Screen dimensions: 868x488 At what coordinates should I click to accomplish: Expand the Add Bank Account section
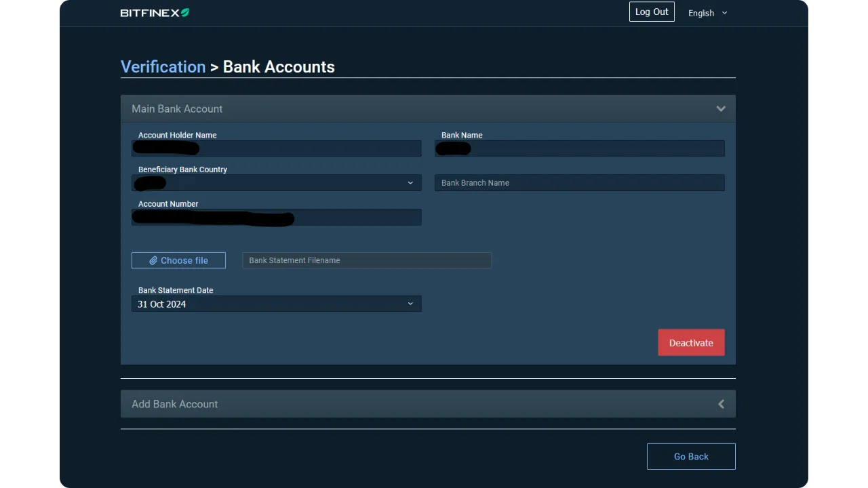pyautogui.click(x=427, y=404)
